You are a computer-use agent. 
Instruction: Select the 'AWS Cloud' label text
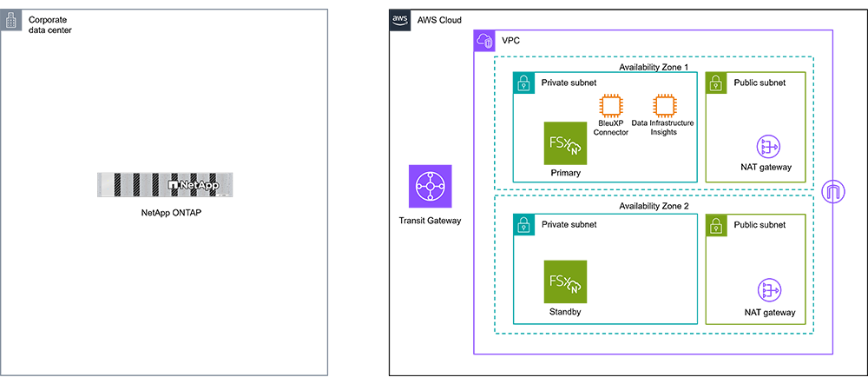[437, 20]
